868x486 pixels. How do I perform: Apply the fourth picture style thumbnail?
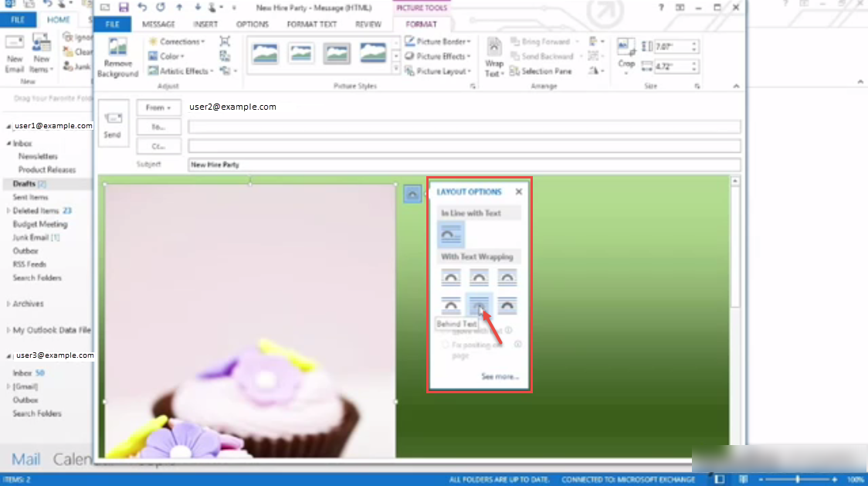pos(372,54)
